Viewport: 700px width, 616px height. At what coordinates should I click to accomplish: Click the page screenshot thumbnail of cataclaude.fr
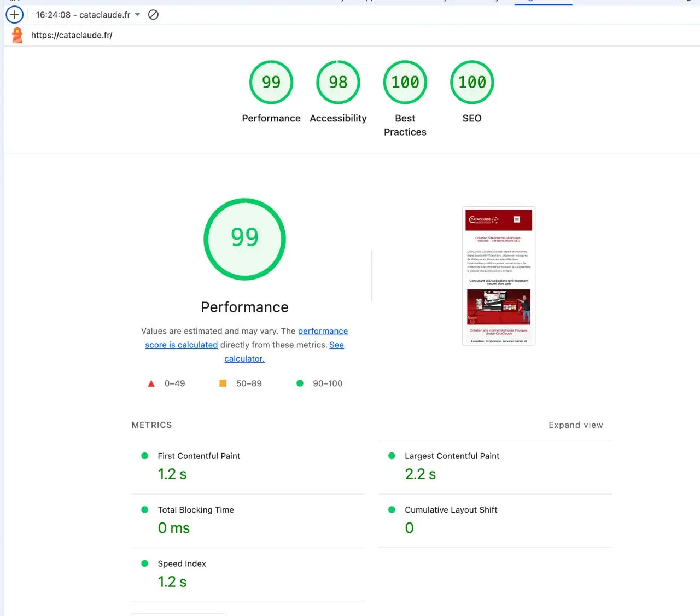[498, 276]
